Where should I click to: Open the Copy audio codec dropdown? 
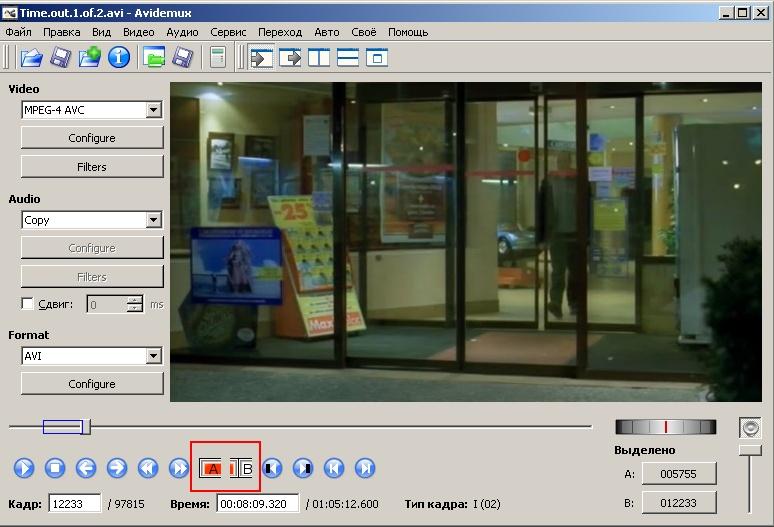pyautogui.click(x=154, y=220)
